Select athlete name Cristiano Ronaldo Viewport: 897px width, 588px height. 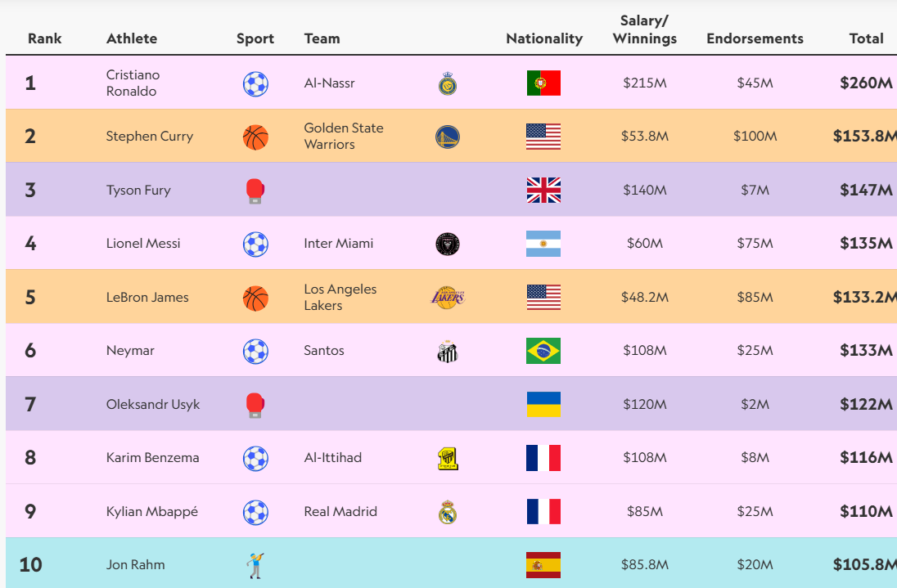[x=133, y=83]
